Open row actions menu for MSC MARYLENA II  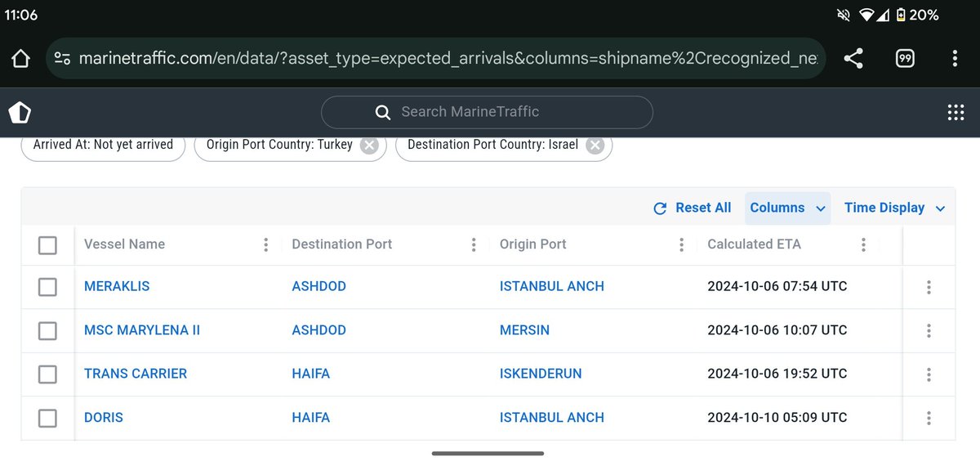click(x=929, y=330)
